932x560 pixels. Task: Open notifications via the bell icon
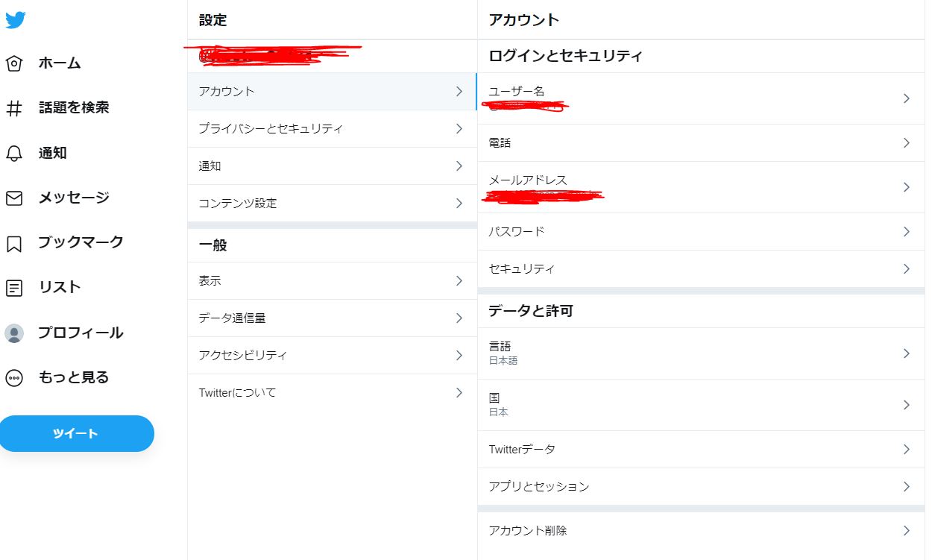14,154
